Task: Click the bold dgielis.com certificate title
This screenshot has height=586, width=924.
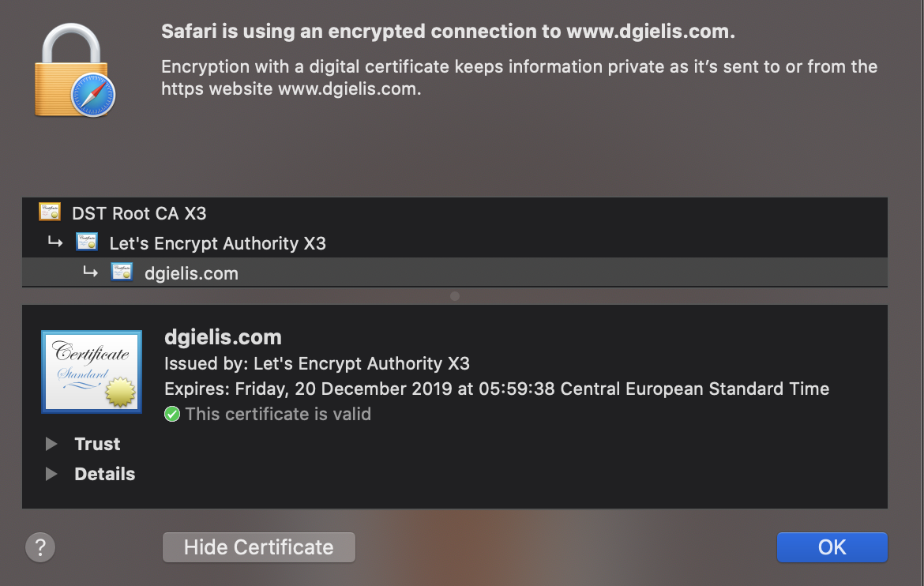Action: [223, 337]
